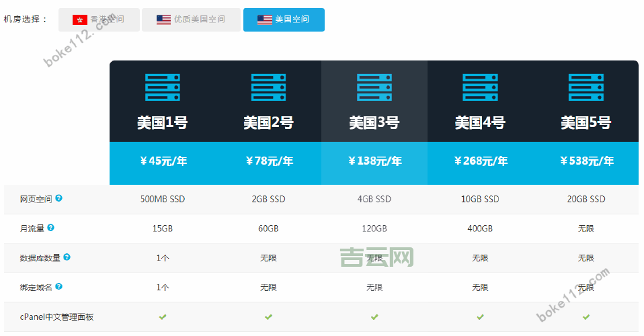This screenshot has height=336, width=644.
Task: Click the 美国5号 server icon
Action: click(586, 87)
